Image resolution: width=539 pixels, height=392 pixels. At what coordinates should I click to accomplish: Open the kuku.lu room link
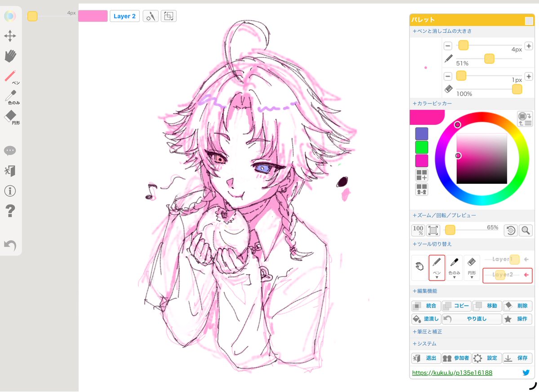coord(452,373)
